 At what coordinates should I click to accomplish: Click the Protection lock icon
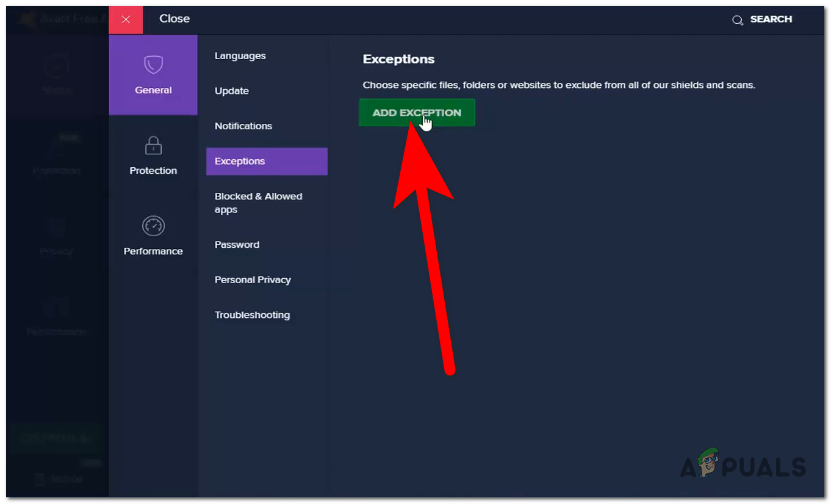click(153, 145)
